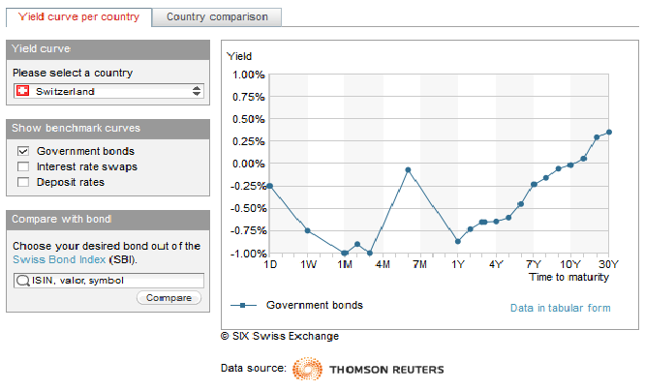This screenshot has width=645, height=390.
Task: Click the 1Y maturity data point
Action: point(458,241)
